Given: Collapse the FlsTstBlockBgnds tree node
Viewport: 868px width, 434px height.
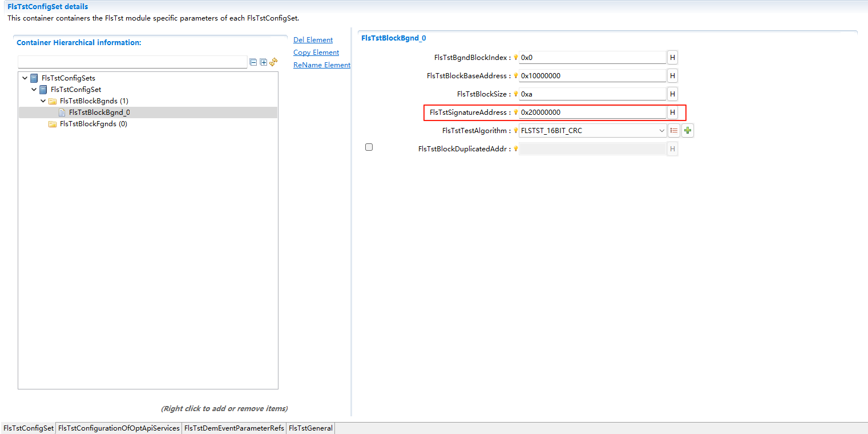Looking at the screenshot, I should point(43,101).
